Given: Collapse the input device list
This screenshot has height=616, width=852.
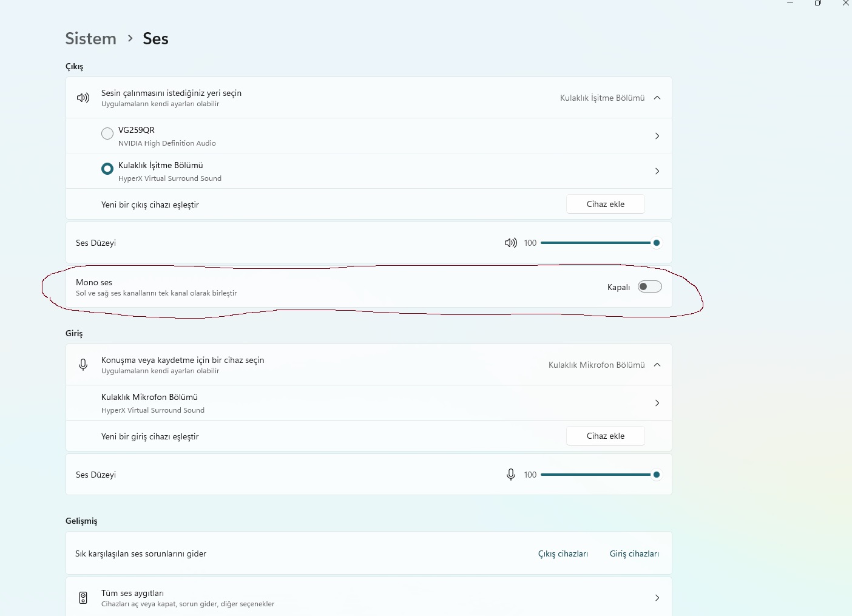Looking at the screenshot, I should pyautogui.click(x=657, y=365).
